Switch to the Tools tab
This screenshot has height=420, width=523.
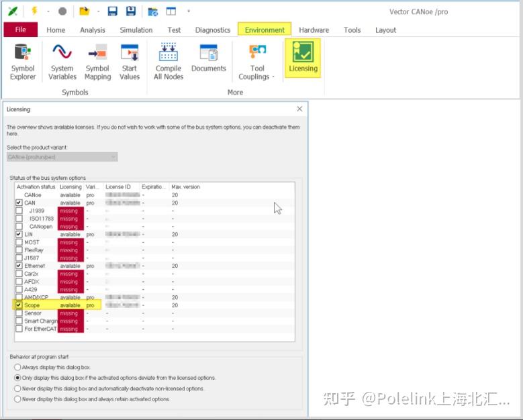pyautogui.click(x=352, y=30)
